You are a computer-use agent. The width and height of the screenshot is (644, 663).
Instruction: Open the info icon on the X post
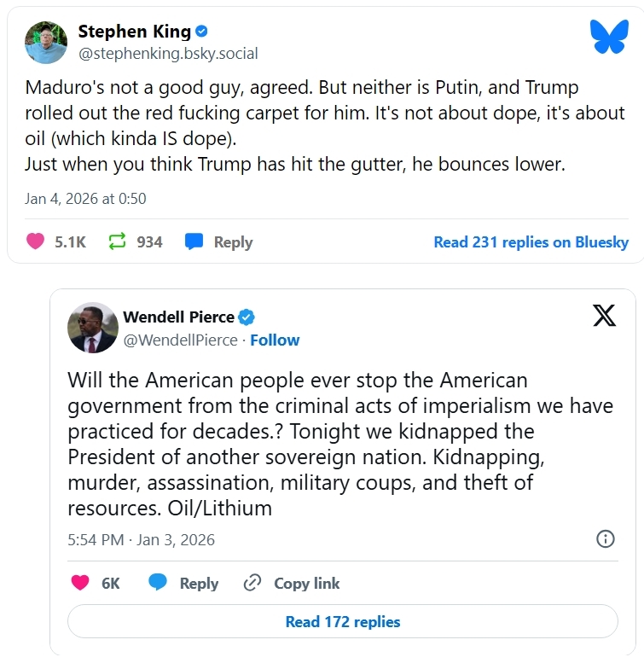tap(605, 538)
